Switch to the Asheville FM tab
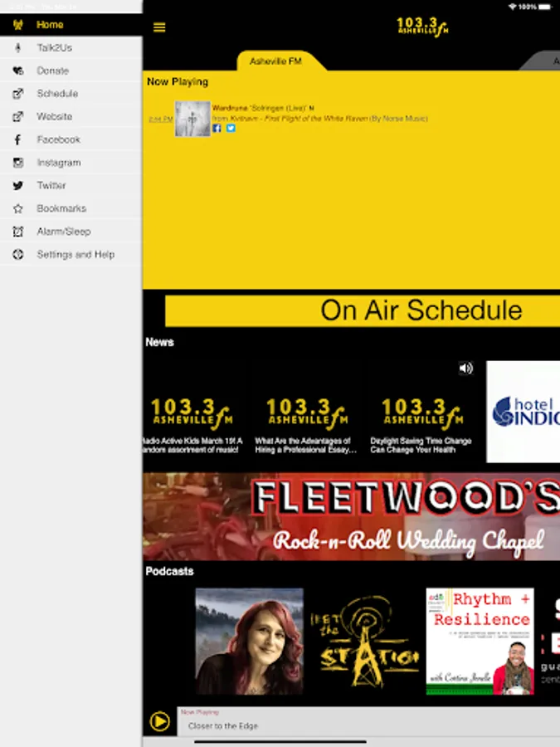This screenshot has width=560, height=747. point(275,61)
